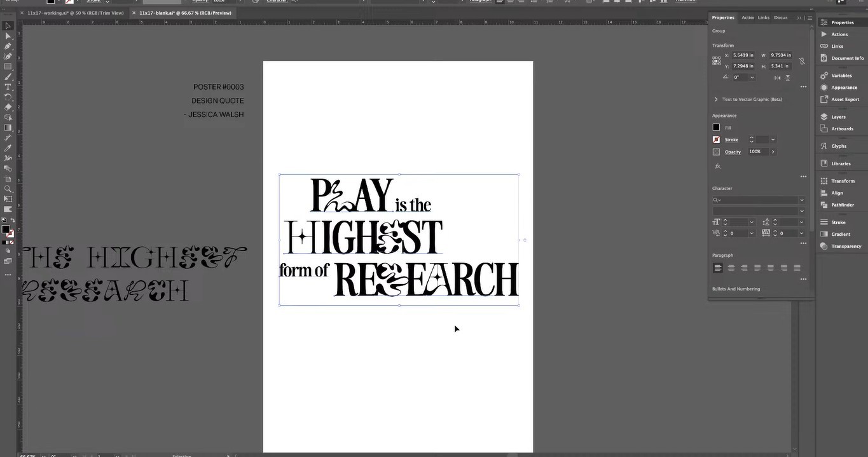Select the Type tool in the toolbar
The height and width of the screenshot is (457, 868).
pyautogui.click(x=8, y=86)
